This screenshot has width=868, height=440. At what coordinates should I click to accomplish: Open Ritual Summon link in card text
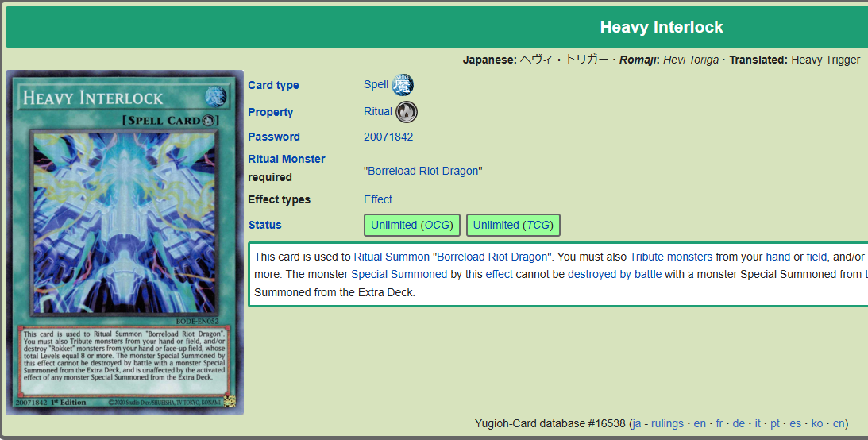coord(392,257)
